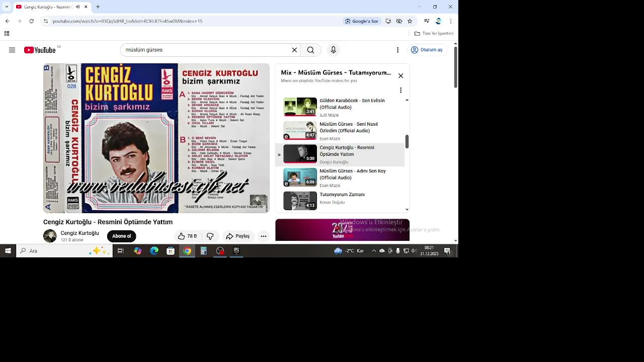Click the Ara taskbar search box
Viewport: 644px width, 362px height.
click(x=64, y=251)
